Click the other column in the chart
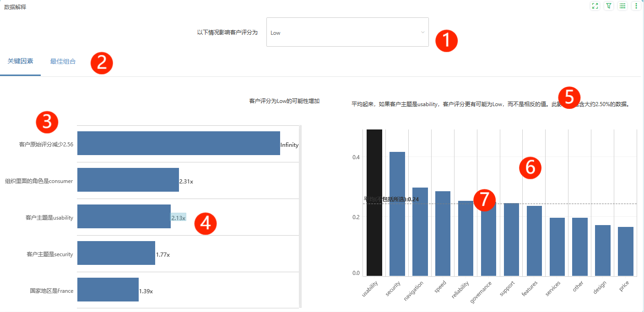 click(580, 247)
